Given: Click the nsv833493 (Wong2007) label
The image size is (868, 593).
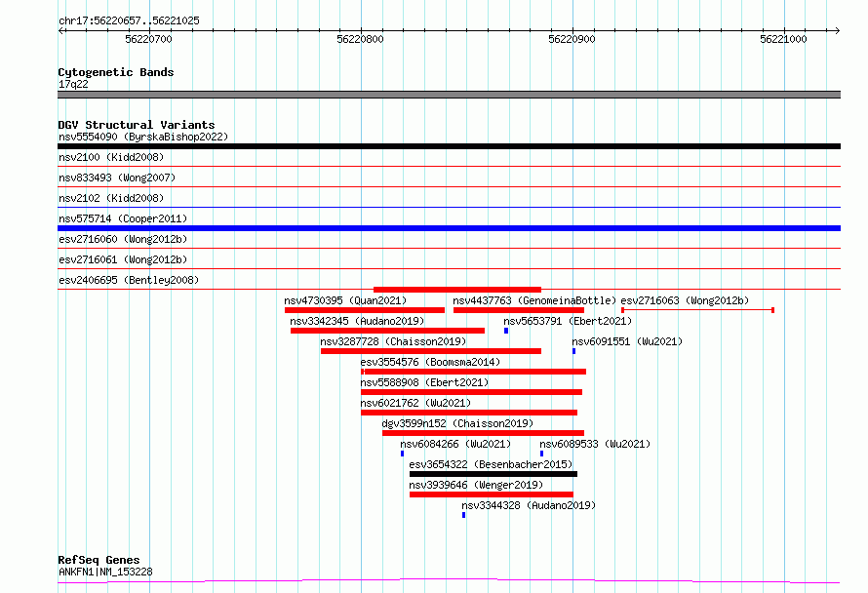Looking at the screenshot, I should pos(117,178).
